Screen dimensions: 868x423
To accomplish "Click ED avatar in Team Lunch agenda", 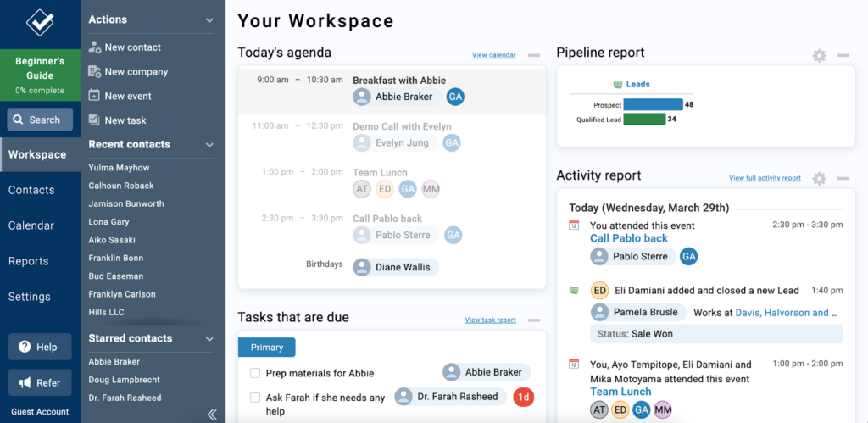I will pyautogui.click(x=385, y=189).
